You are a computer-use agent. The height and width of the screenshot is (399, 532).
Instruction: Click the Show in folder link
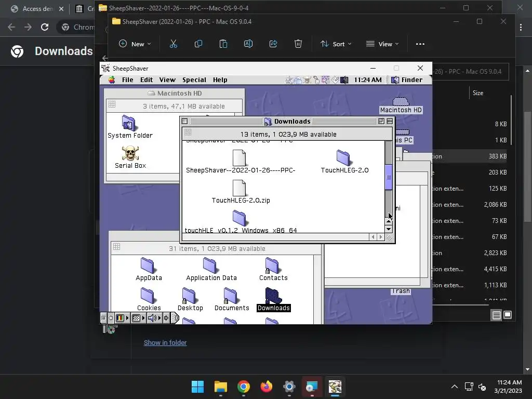[x=165, y=343]
